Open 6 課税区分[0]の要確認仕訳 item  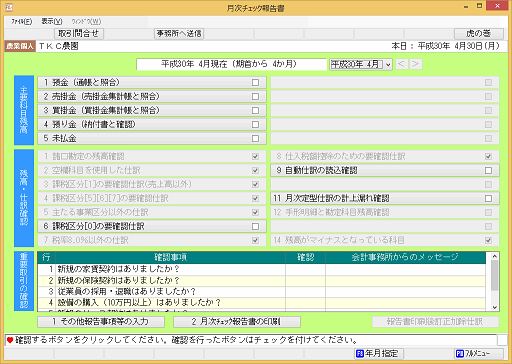tap(152, 226)
